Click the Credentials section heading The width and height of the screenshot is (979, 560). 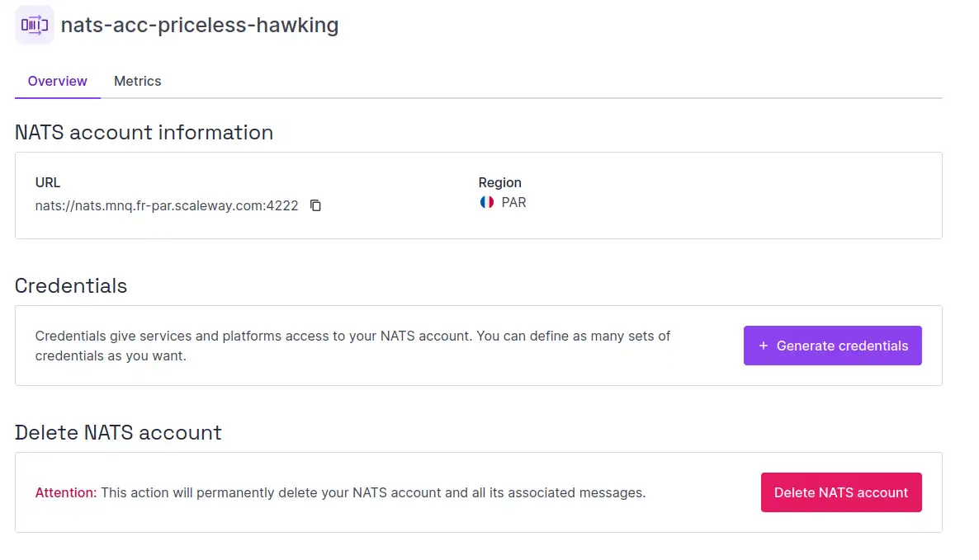pyautogui.click(x=71, y=285)
